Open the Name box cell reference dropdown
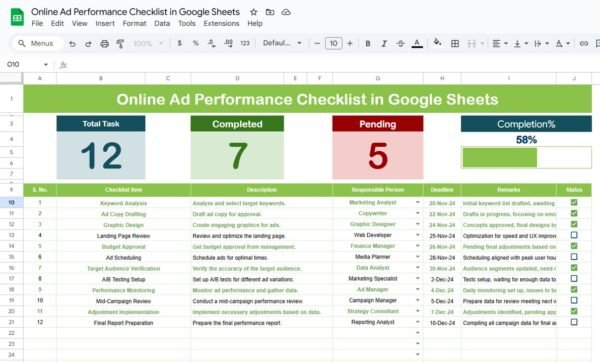The image size is (600, 363). pyautogui.click(x=46, y=64)
